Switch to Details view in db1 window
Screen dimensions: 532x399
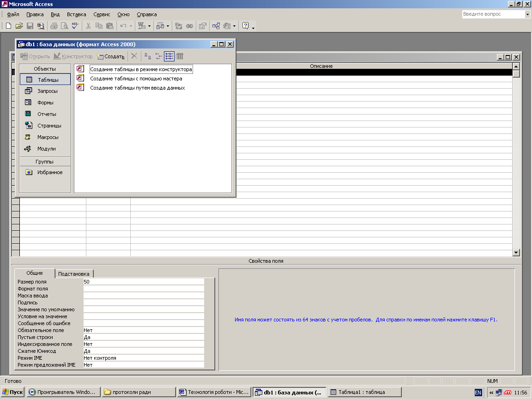coord(180,56)
